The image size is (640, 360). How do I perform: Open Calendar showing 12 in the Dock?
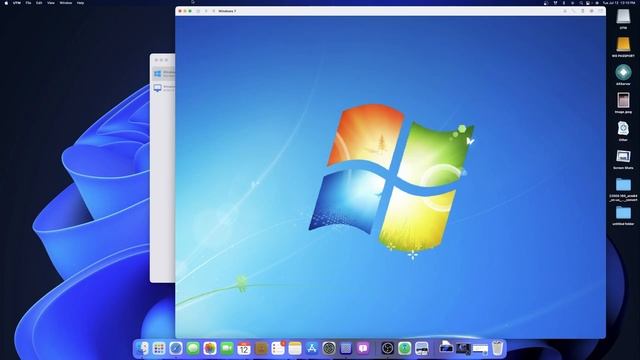click(x=244, y=348)
